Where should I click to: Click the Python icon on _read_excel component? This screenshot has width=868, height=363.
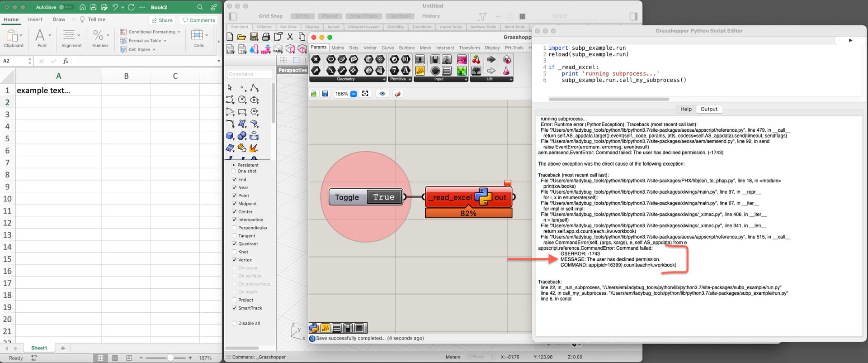[x=483, y=197]
